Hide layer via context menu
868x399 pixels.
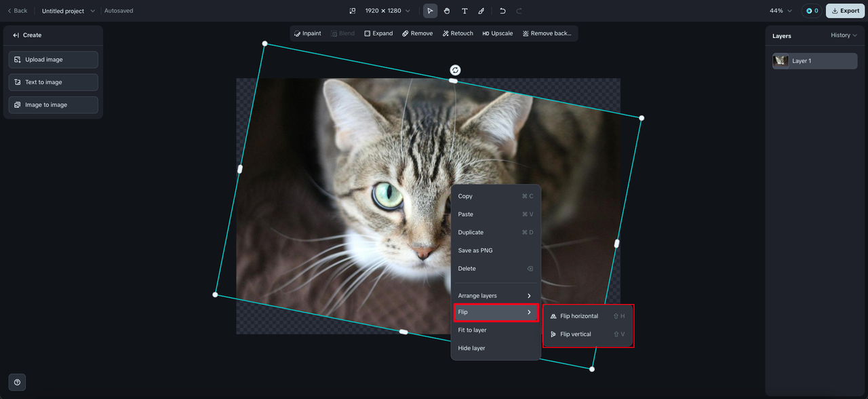496,348
